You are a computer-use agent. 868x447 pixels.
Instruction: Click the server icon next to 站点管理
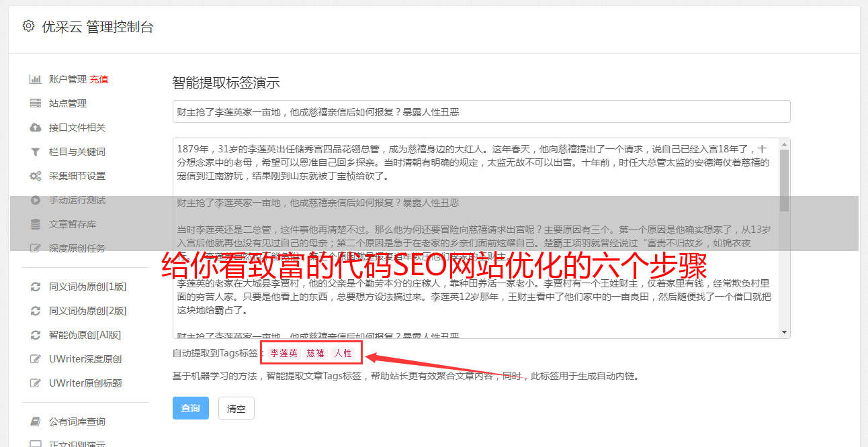(x=36, y=103)
